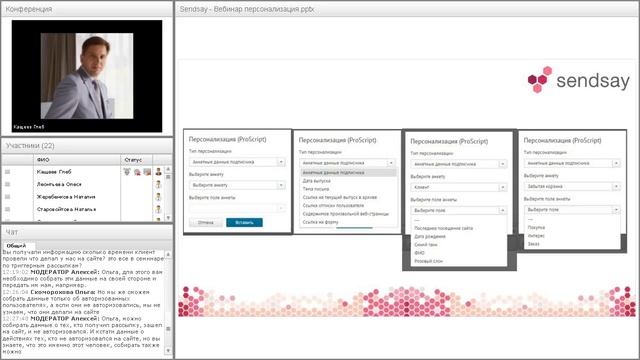This screenshot has width=640, height=360.
Task: Click the chat scroll-down arrow
Action: 168,351
